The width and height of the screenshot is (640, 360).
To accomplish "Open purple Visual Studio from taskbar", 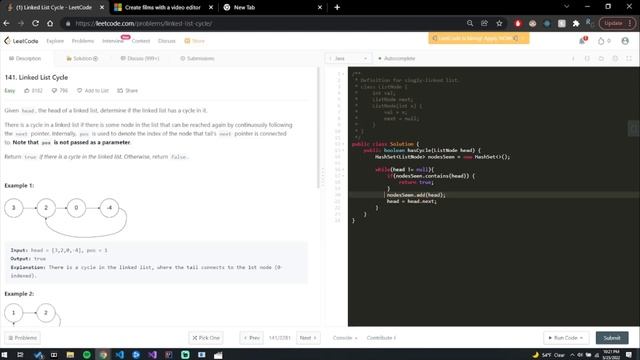I will (152, 355).
